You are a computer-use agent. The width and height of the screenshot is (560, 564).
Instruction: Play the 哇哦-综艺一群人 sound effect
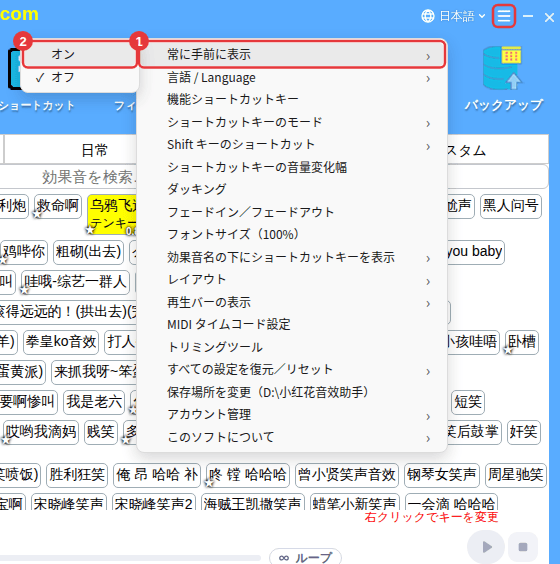75,282
